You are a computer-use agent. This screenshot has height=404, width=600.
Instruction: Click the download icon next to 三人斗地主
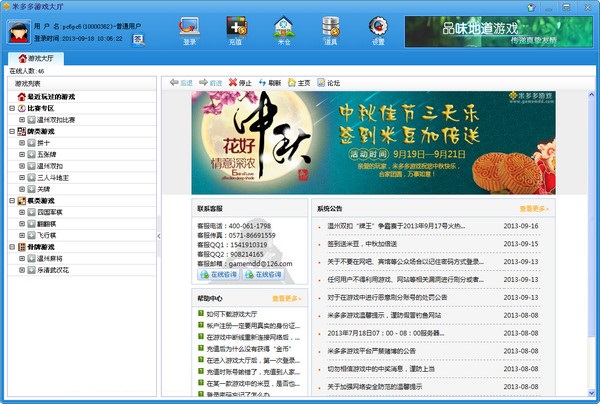[x=31, y=178]
